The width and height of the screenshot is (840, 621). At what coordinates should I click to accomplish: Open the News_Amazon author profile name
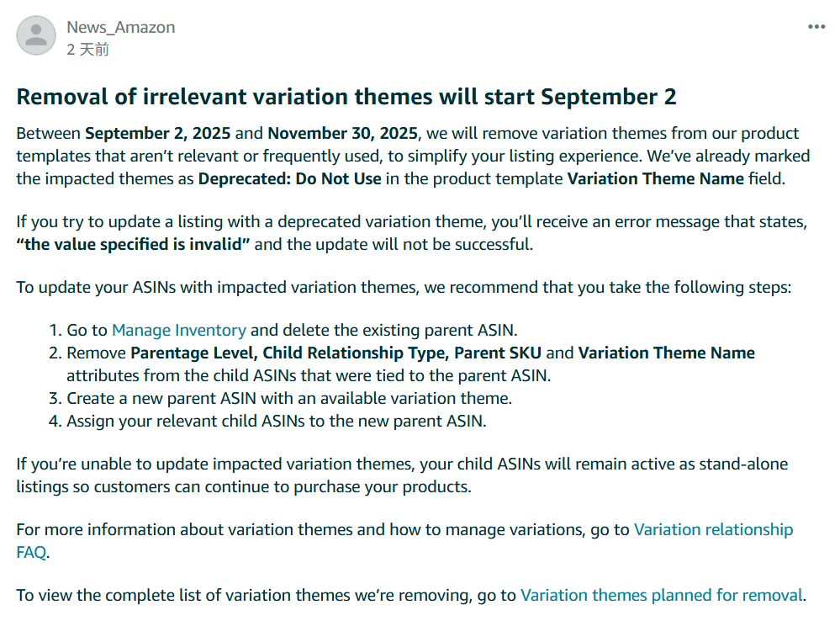(x=120, y=28)
